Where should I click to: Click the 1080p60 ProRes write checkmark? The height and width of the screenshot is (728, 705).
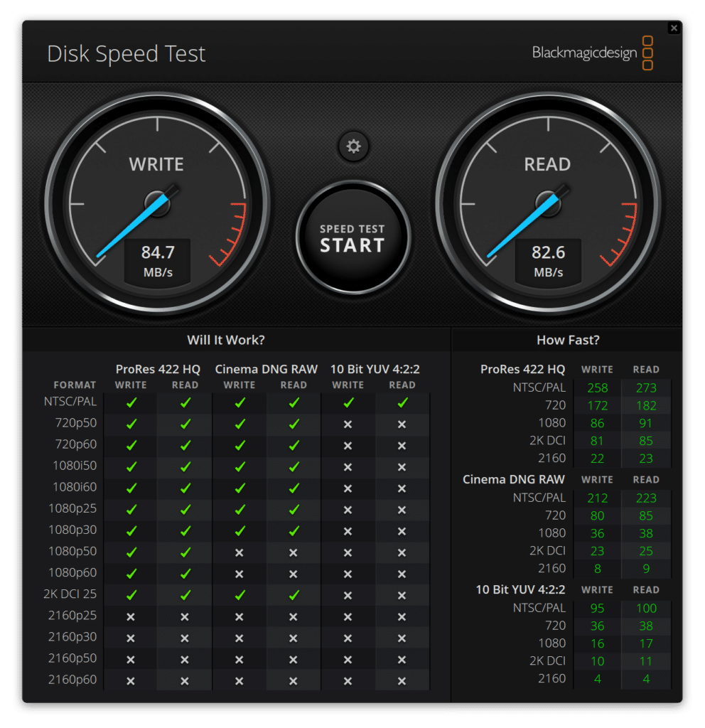point(131,574)
